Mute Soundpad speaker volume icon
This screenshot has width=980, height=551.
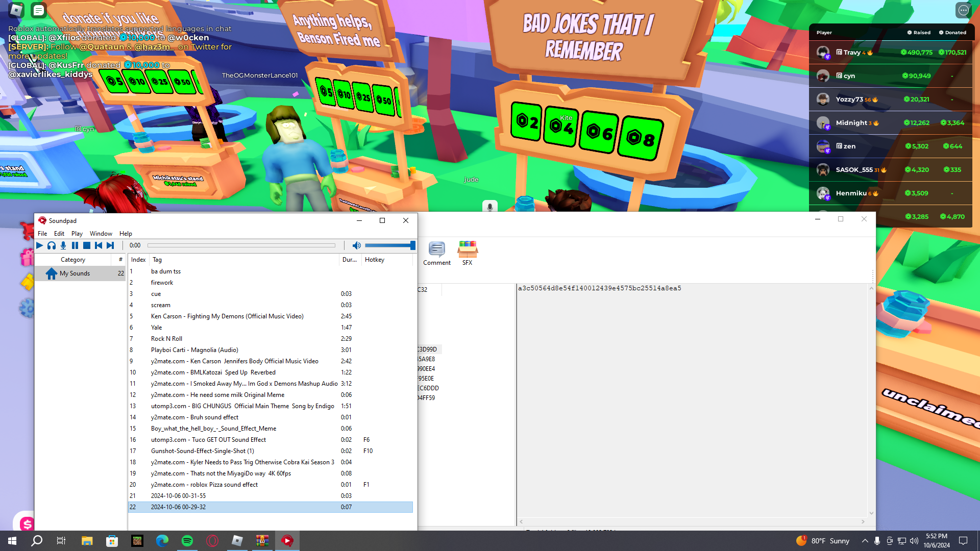coord(357,245)
